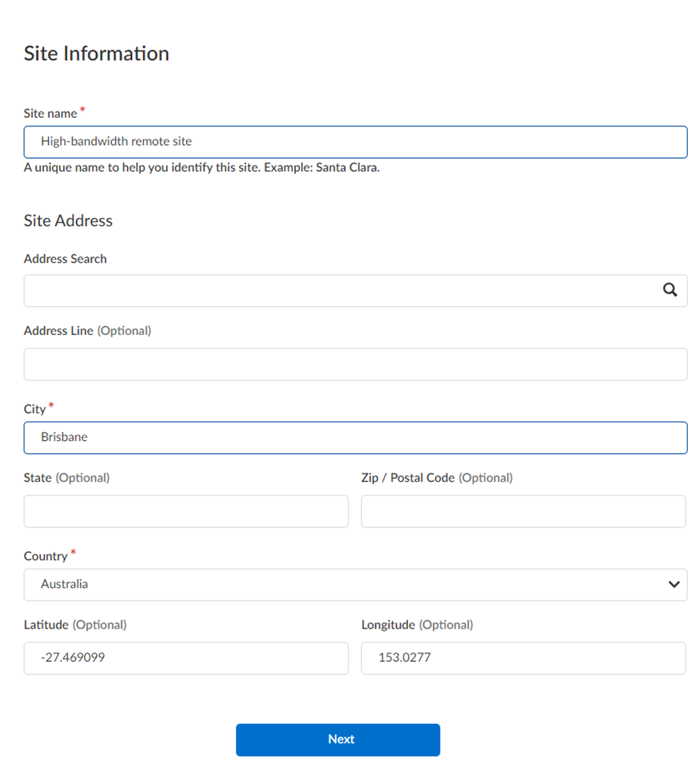Click the Latitude field showing -27.469099
Image resolution: width=700 pixels, height=767 pixels.
[x=185, y=658]
